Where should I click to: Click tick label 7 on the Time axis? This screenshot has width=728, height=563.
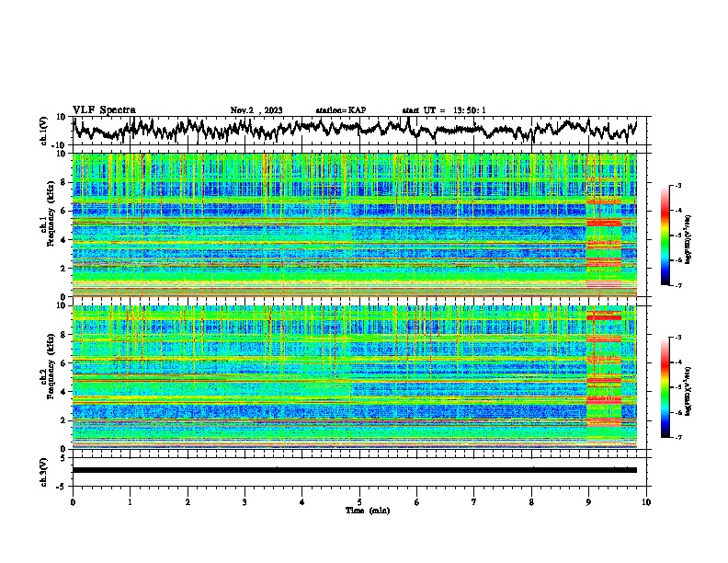(x=474, y=502)
